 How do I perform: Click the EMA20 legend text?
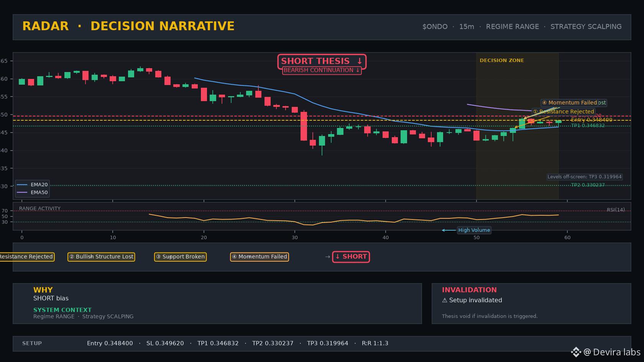[x=39, y=185]
